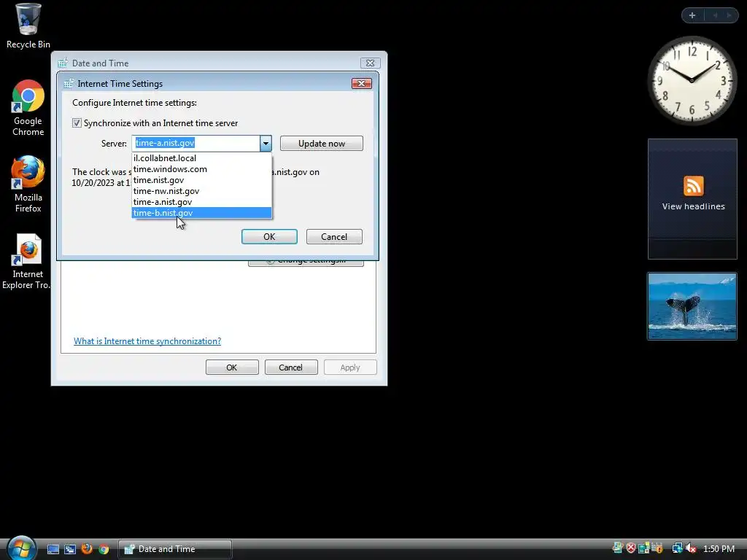Click the Date and Time taskbar button
Image resolution: width=747 pixels, height=560 pixels.
tap(175, 549)
